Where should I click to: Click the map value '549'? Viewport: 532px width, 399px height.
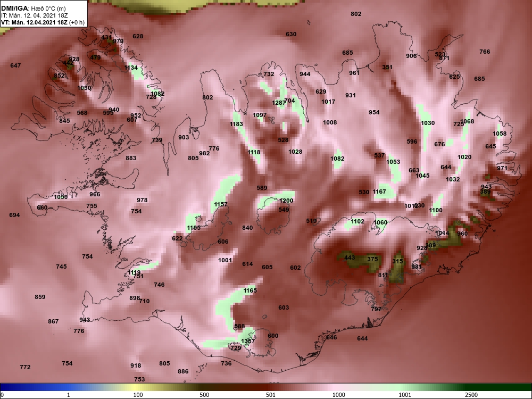284,210
